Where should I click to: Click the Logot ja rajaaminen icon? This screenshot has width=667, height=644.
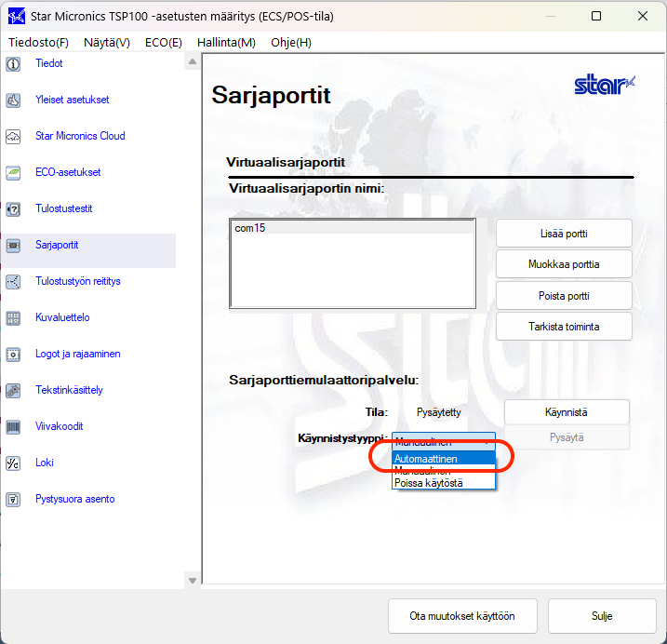click(13, 355)
